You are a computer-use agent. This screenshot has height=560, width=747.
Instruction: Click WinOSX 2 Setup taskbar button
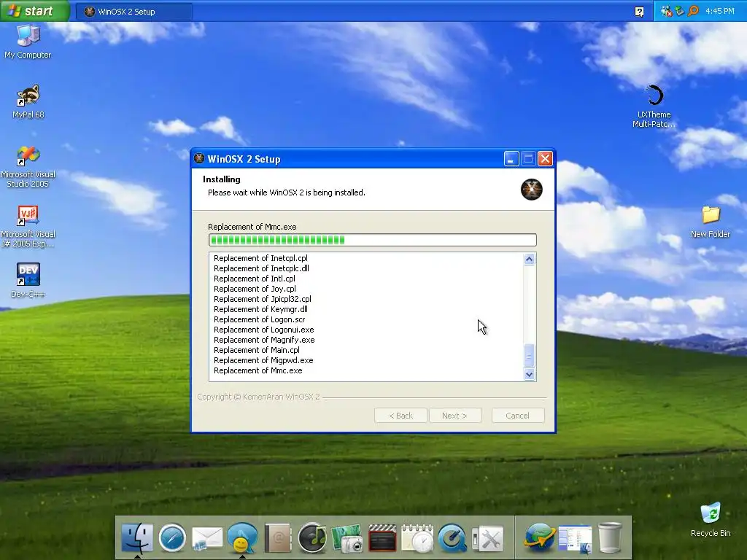(x=134, y=12)
